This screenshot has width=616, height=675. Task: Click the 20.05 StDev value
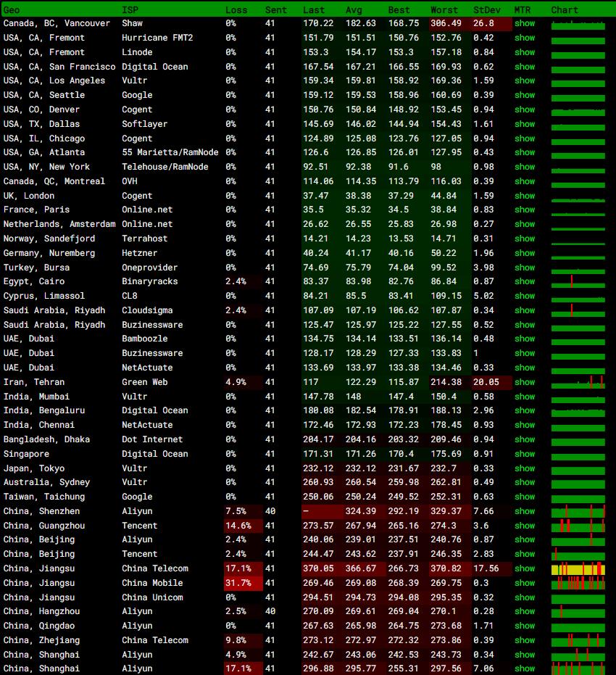pos(486,382)
